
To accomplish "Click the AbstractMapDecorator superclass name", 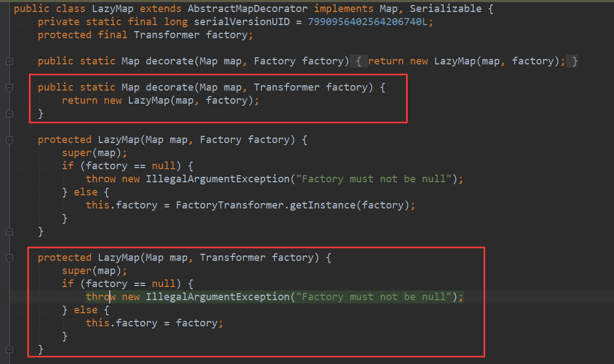I will pos(247,9).
